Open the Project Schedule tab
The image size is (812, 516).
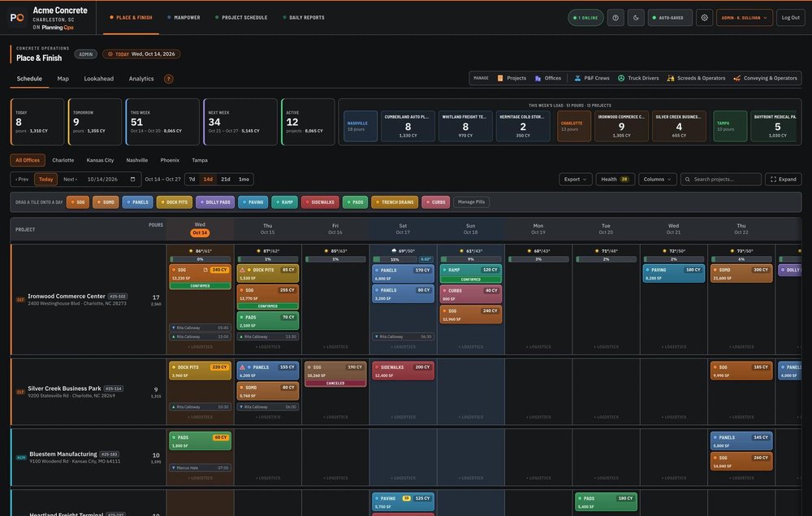(x=241, y=18)
